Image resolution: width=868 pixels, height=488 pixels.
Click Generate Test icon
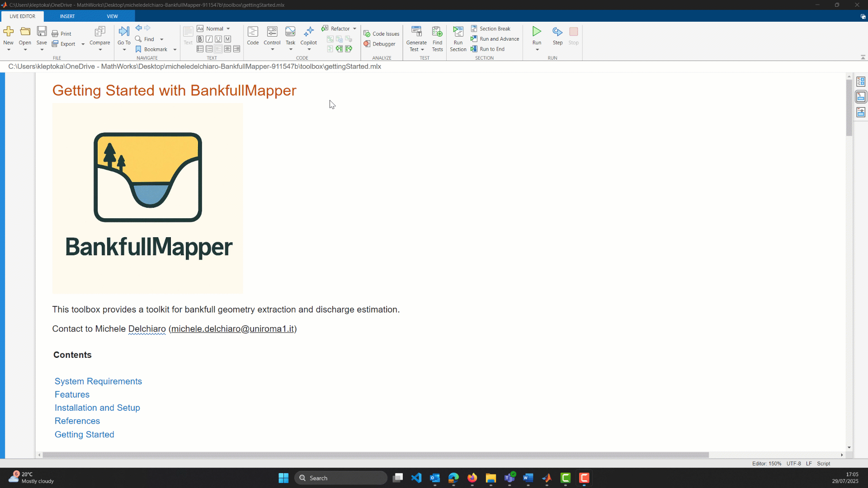416,32
